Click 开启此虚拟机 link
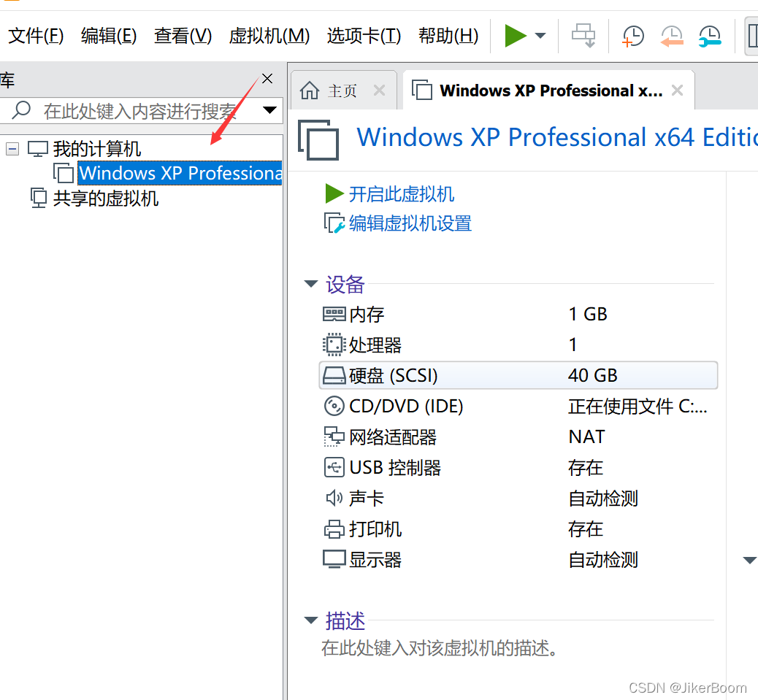758x700 pixels. tap(401, 194)
